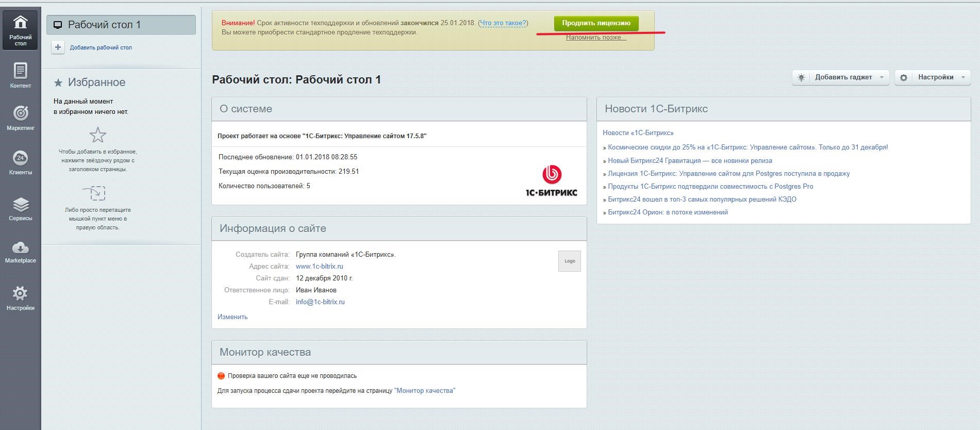The image size is (980, 430).
Task: Click the Изменить link in site info
Action: 232,317
